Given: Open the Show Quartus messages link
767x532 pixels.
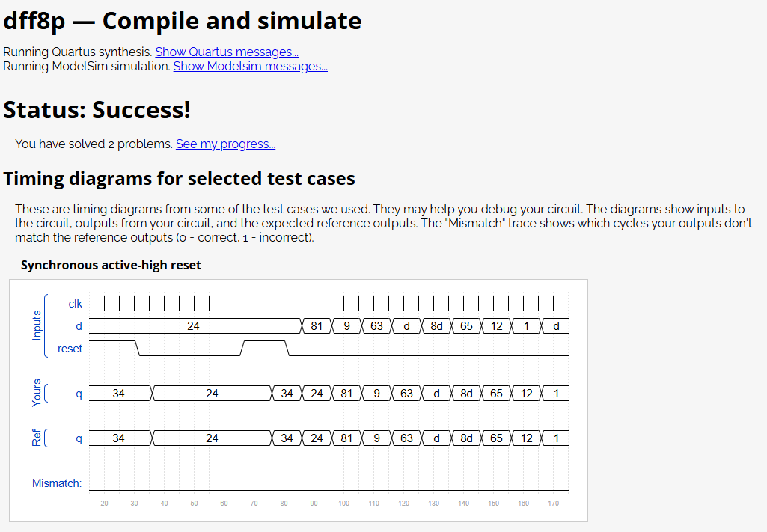Looking at the screenshot, I should [x=227, y=52].
